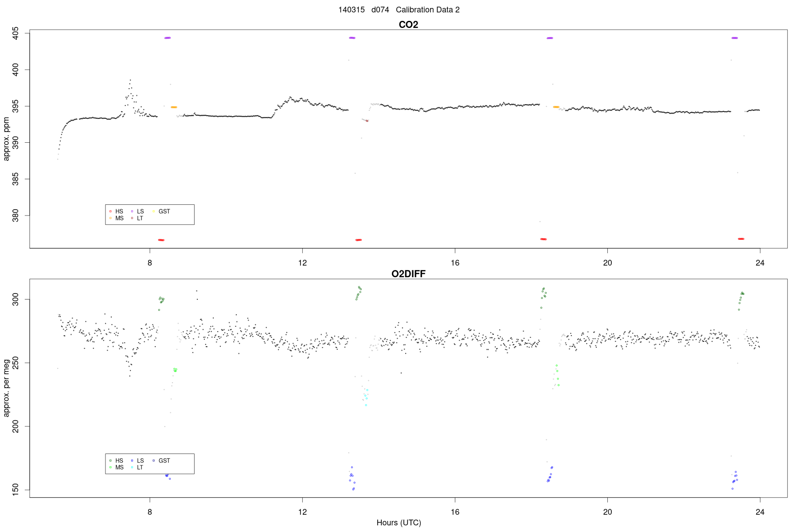Image resolution: width=798 pixels, height=532 pixels.
Task: Click the LT legend entry in O2DIFF plot
Action: (137, 468)
